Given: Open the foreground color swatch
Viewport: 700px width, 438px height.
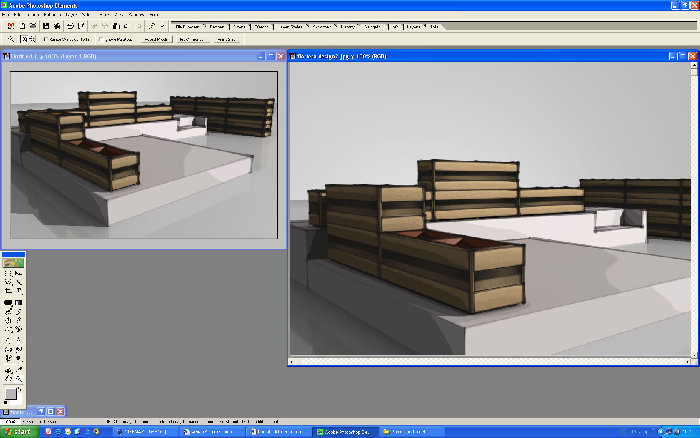Looking at the screenshot, I should pos(10,393).
